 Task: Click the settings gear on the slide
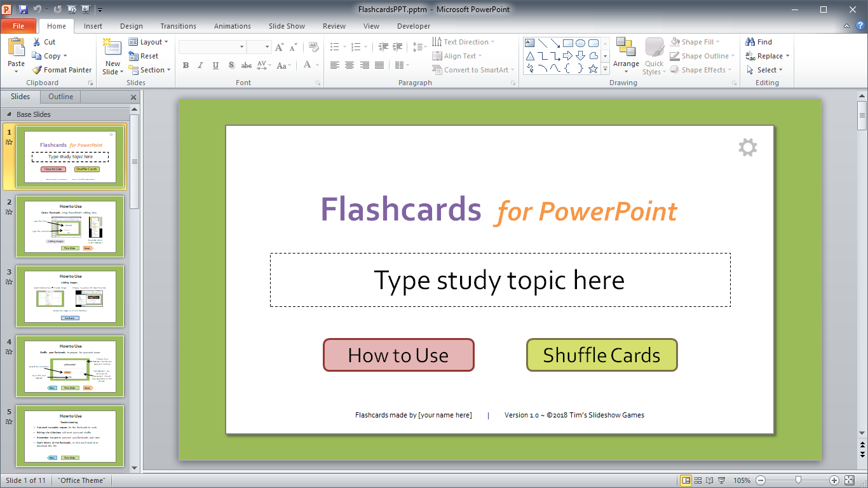747,147
